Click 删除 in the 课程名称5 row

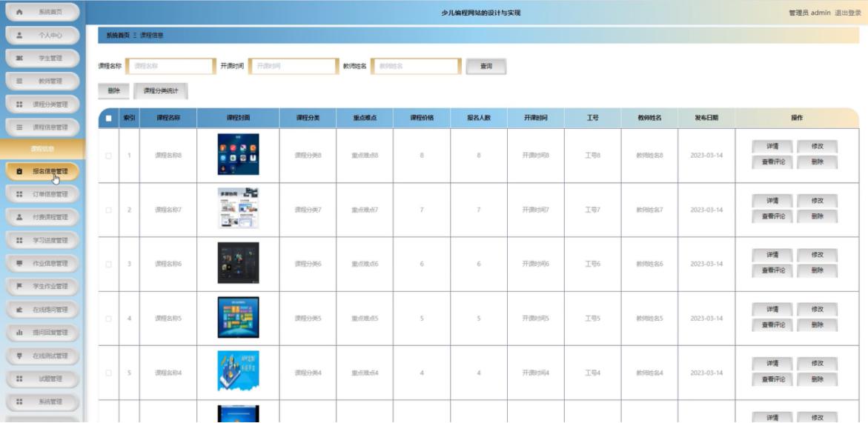[817, 325]
